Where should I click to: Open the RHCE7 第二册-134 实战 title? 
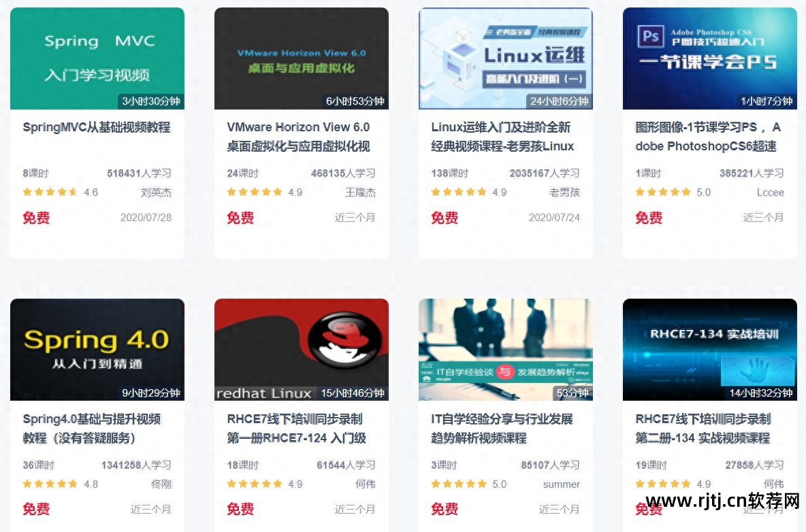click(703, 429)
